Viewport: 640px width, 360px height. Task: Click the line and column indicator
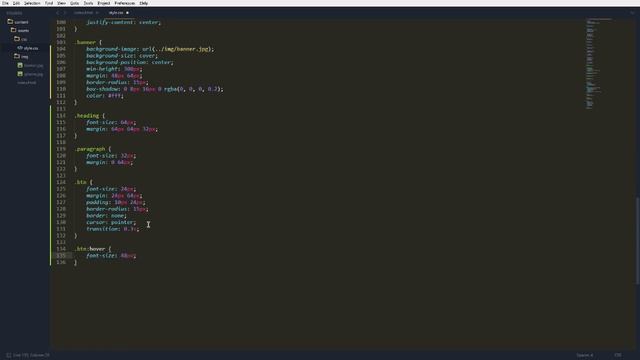point(31,356)
